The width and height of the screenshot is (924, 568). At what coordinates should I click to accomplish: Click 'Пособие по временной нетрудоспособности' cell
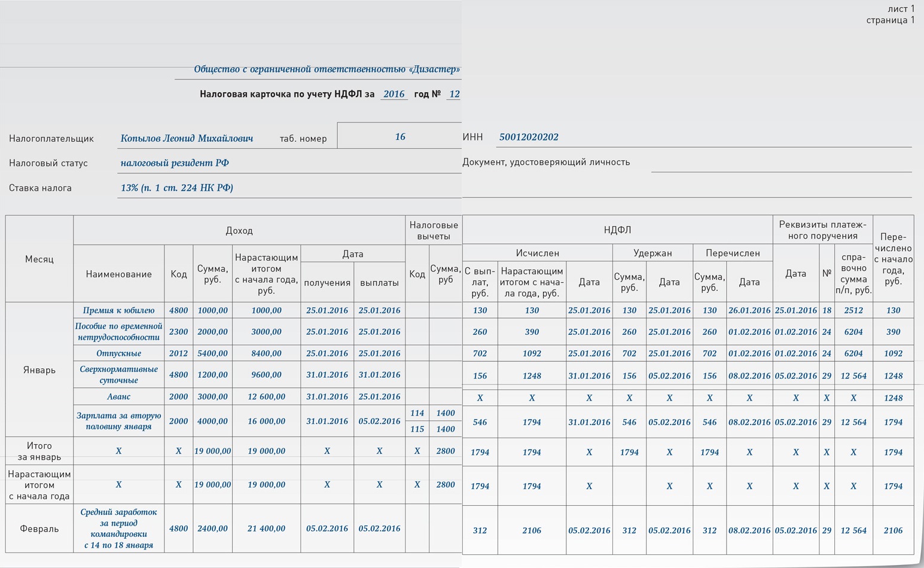(118, 331)
